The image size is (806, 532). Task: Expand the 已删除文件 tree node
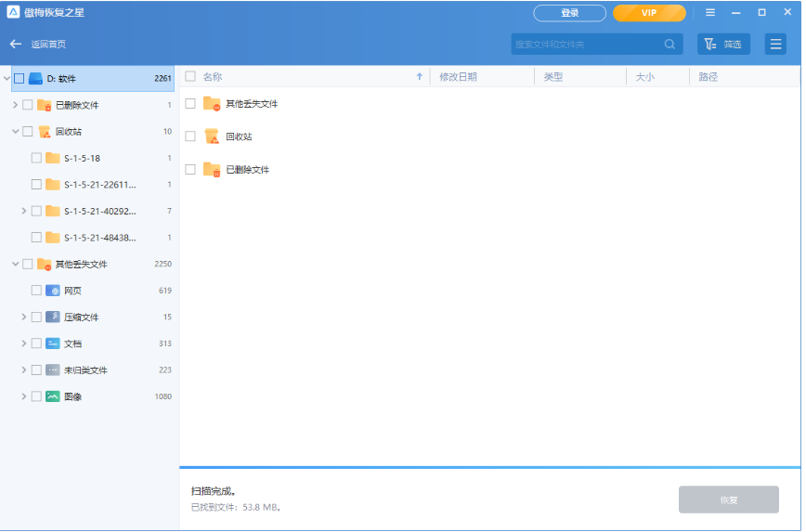coord(16,105)
